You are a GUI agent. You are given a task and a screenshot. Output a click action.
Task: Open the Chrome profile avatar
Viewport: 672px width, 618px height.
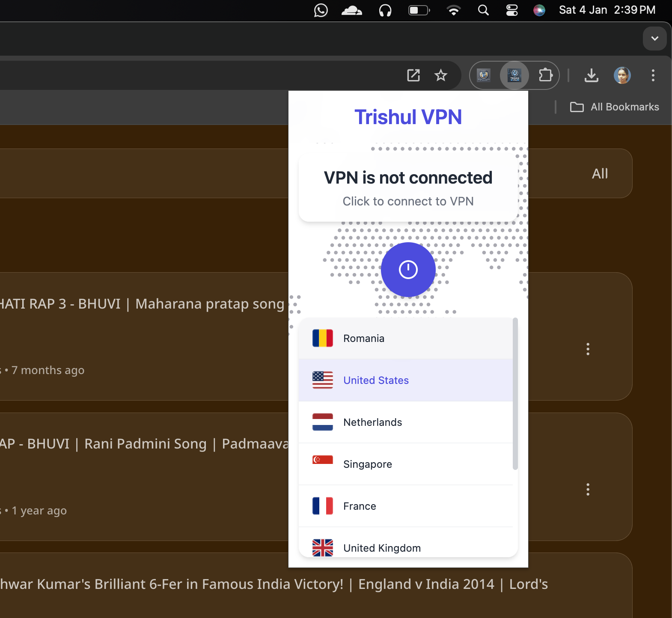(x=622, y=75)
